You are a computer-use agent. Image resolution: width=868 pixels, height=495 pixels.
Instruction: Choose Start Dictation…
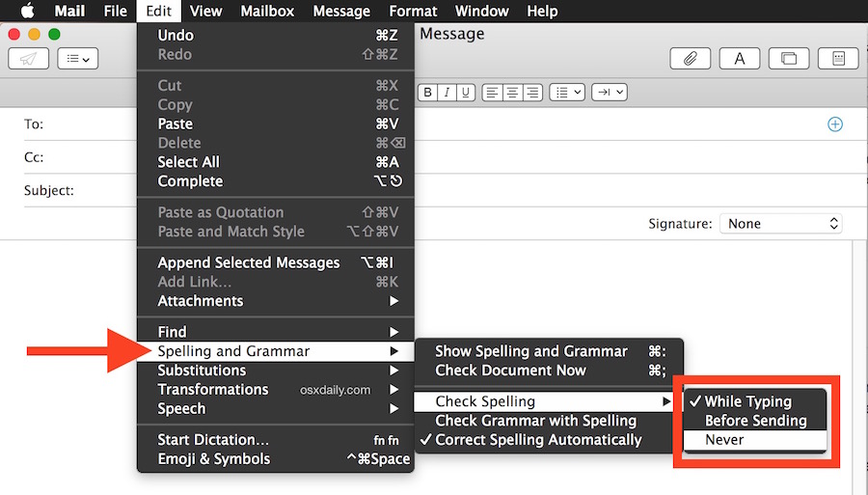pos(276,440)
